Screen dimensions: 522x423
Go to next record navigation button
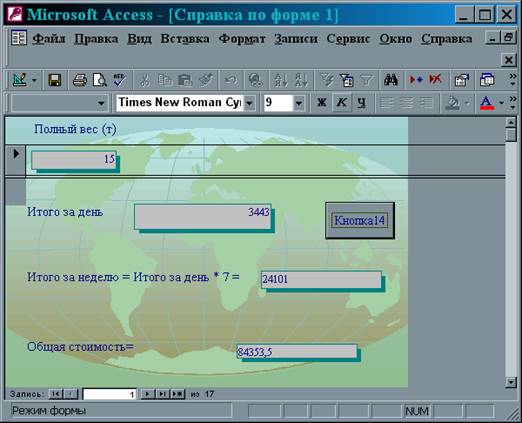(x=147, y=394)
